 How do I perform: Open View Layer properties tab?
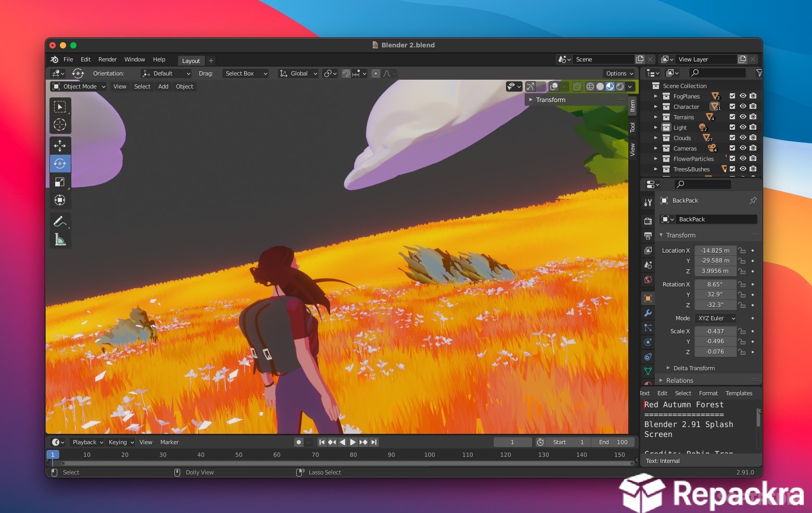pos(648,251)
